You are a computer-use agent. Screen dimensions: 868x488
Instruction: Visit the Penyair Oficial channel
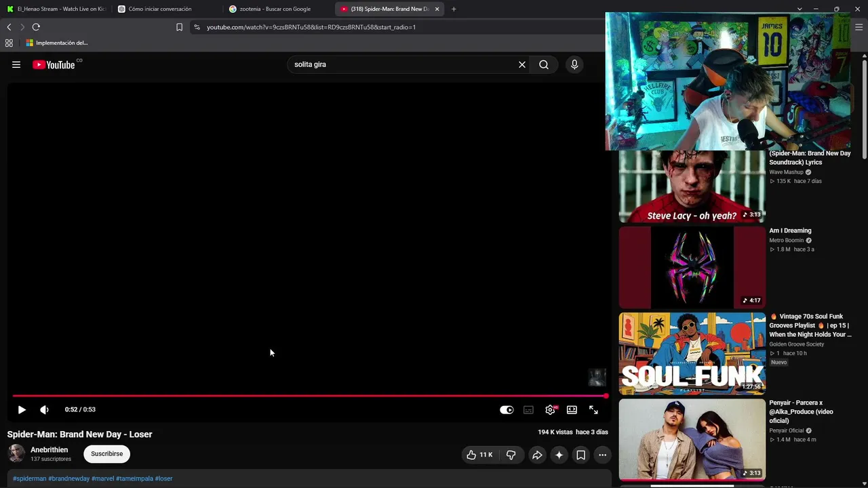(787, 430)
